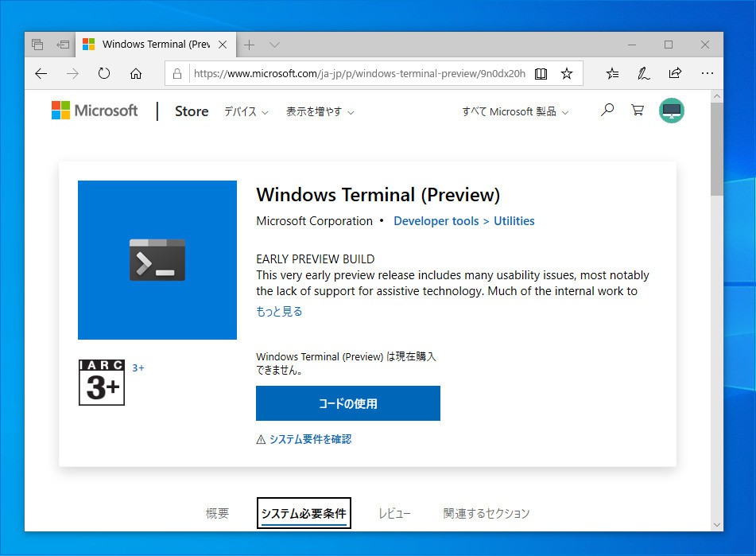The width and height of the screenshot is (756, 556).
Task: Click the microsoft.com address bar URL
Action: click(x=359, y=73)
